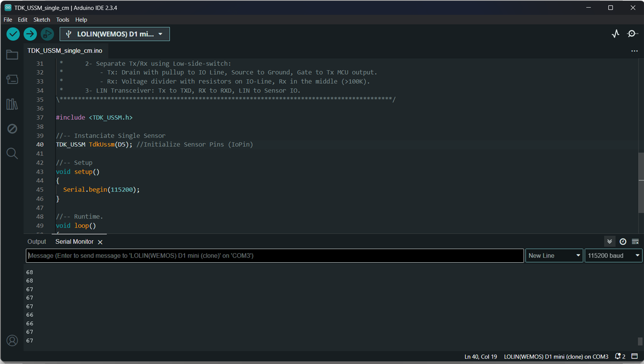Toggle autoscroll in Serial Monitor

(x=609, y=242)
